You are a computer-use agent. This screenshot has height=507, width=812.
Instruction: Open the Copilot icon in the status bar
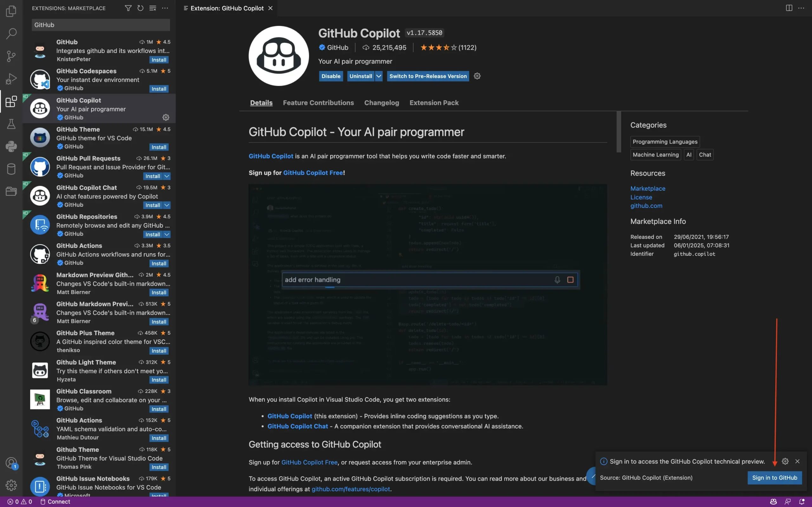pos(773,502)
